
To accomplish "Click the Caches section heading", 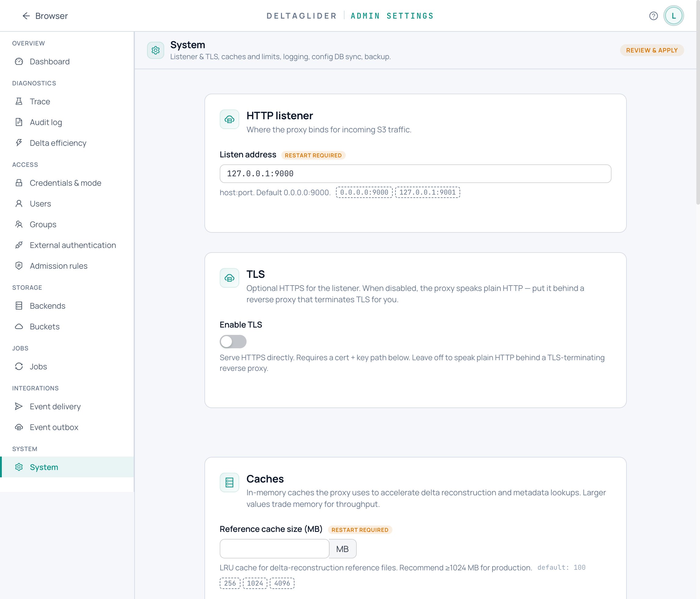I will pyautogui.click(x=265, y=479).
